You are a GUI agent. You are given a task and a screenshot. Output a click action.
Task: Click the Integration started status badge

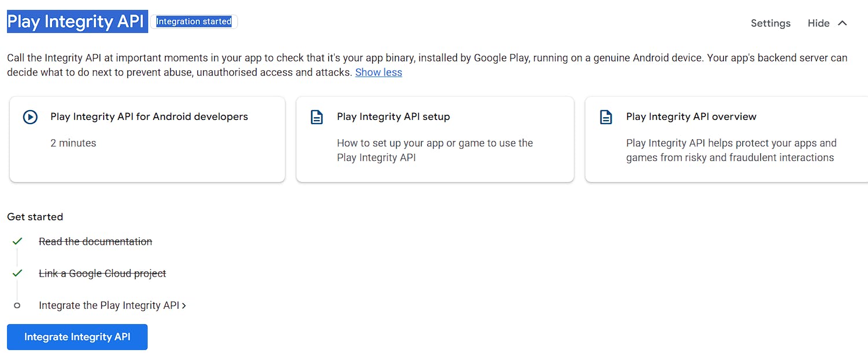click(x=194, y=22)
